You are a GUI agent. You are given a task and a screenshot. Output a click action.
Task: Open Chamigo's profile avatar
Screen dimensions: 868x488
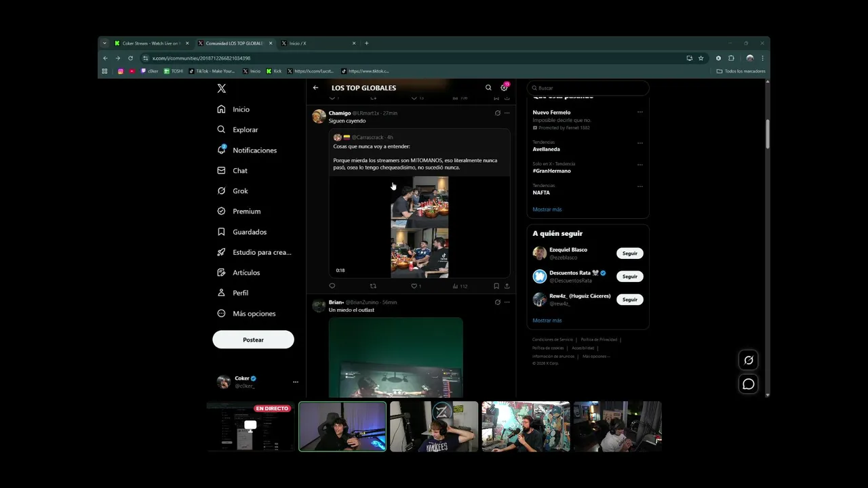pyautogui.click(x=319, y=116)
